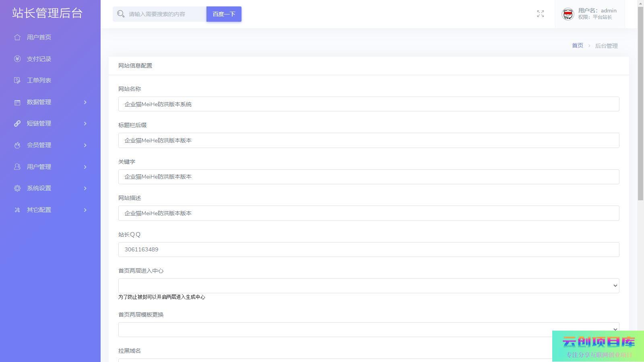The height and width of the screenshot is (362, 644).
Task: Expand the 数据管理 submenu chevron
Action: pos(85,102)
